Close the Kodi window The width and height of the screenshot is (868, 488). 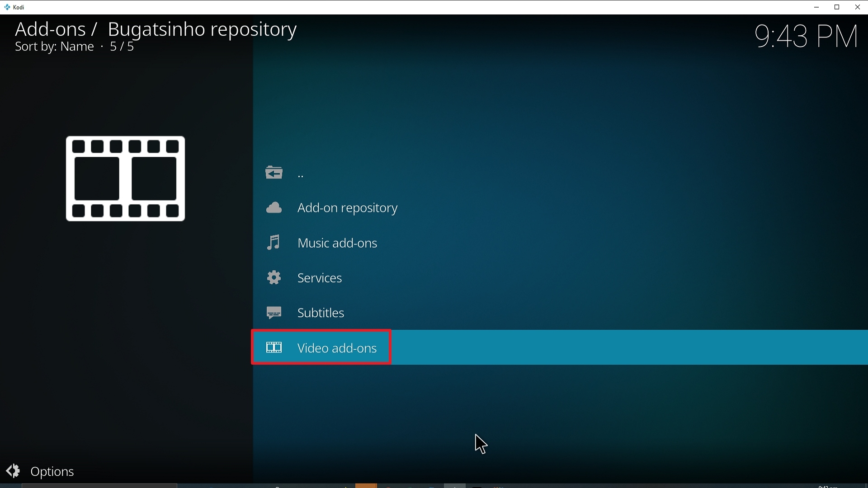(x=858, y=7)
